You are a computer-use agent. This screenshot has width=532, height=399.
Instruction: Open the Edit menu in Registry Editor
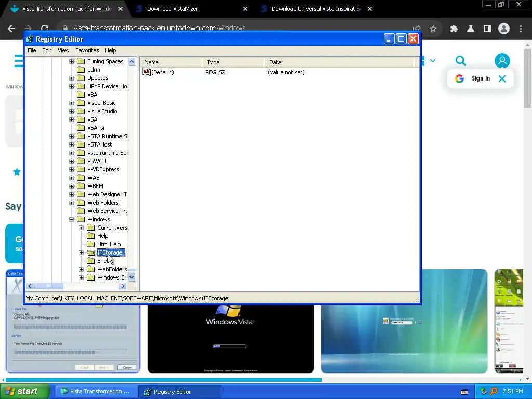(x=47, y=50)
